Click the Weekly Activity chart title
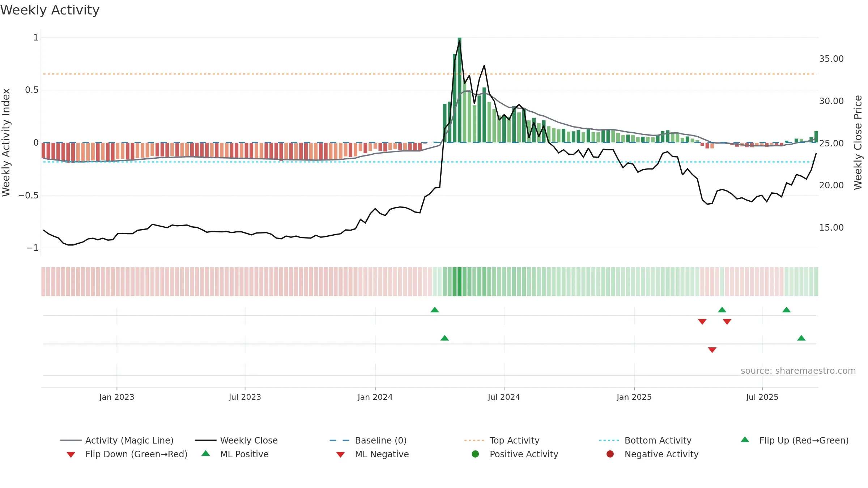Image resolution: width=868 pixels, height=488 pixels. pyautogui.click(x=50, y=10)
